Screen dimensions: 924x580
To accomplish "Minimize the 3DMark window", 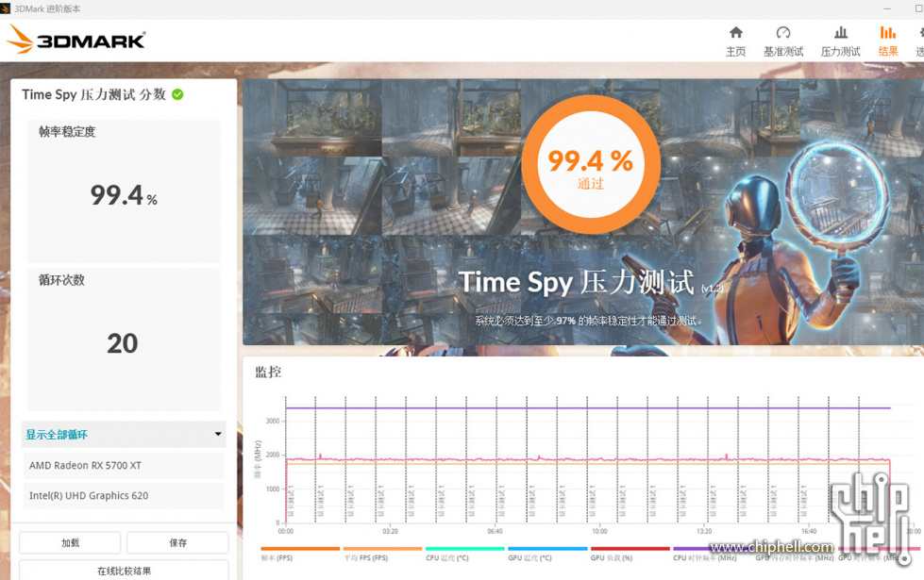I will 888,8.
